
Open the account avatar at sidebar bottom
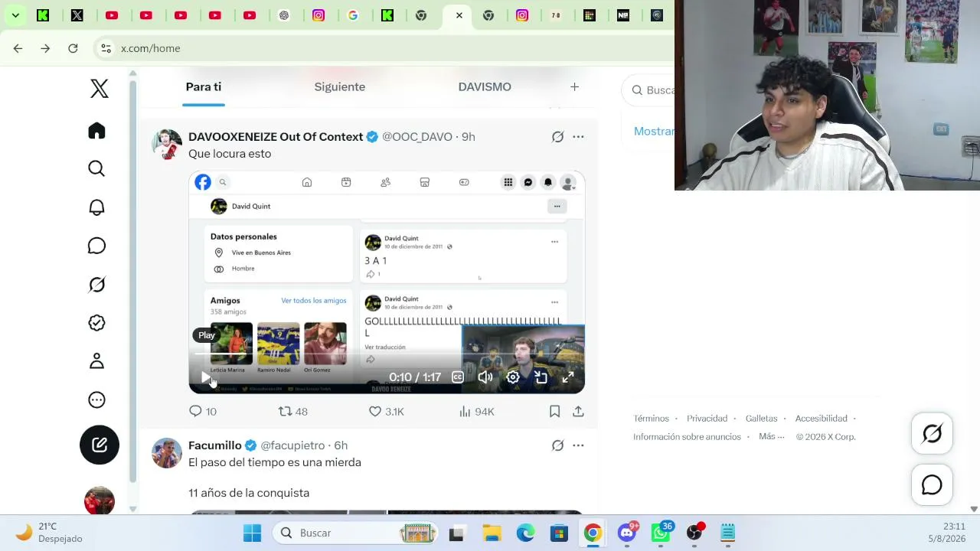click(x=100, y=500)
